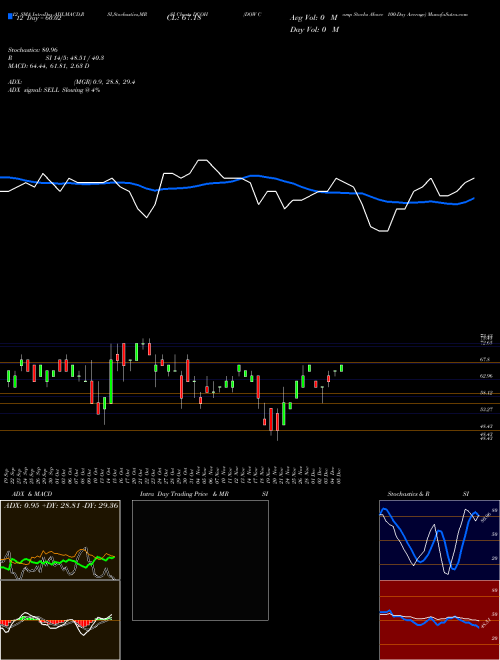Image resolution: width=500 pixels, height=660 pixels.
Task: Click the red RSI chart panel
Action: pos(439,620)
